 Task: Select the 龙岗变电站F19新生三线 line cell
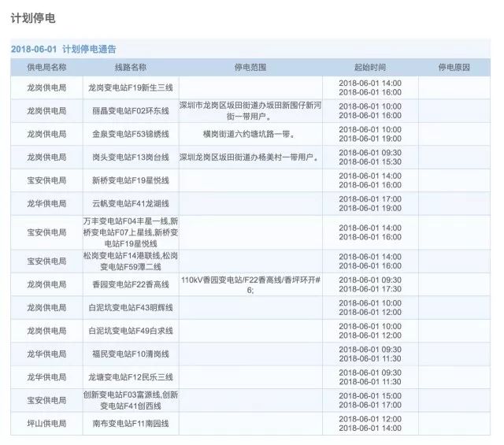131,87
